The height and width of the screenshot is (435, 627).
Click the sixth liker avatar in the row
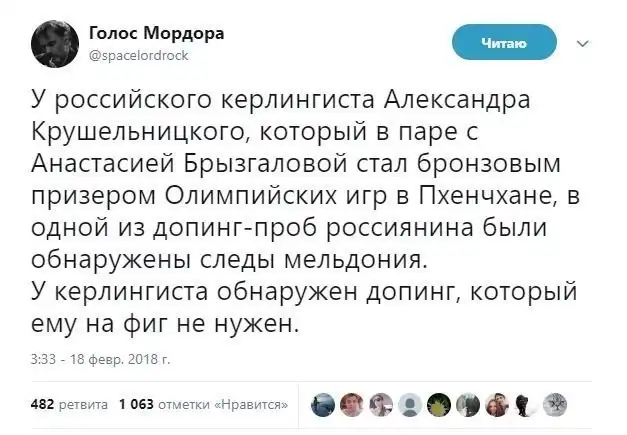pyautogui.click(x=468, y=403)
